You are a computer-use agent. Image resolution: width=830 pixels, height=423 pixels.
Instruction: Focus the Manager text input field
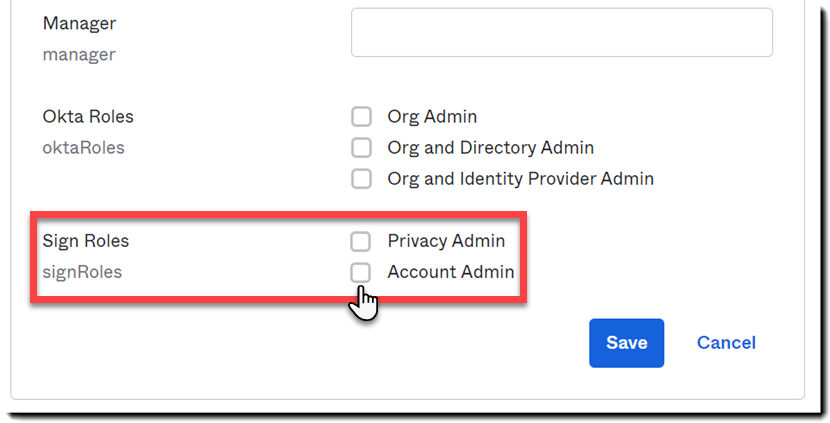pyautogui.click(x=561, y=33)
